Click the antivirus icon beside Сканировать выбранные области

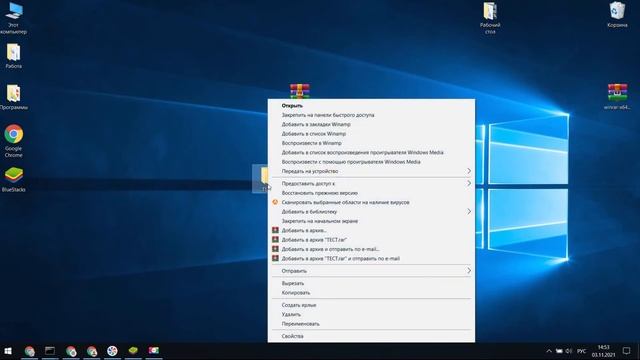(x=275, y=202)
